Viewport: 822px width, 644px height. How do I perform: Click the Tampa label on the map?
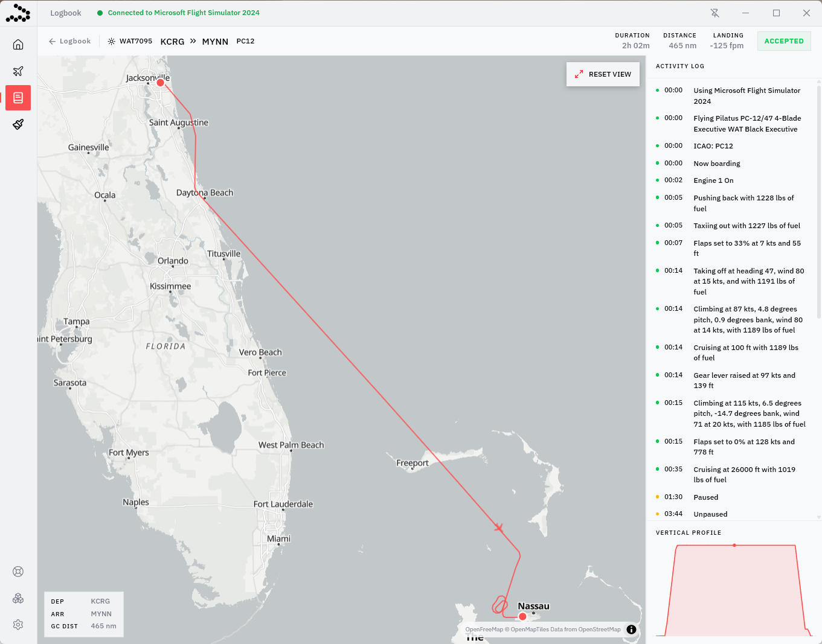tap(76, 322)
